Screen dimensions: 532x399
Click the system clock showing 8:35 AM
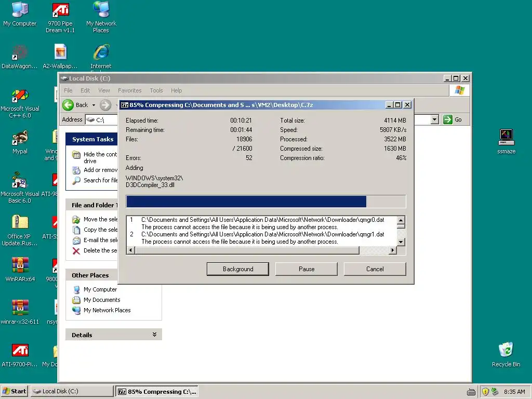pos(514,392)
